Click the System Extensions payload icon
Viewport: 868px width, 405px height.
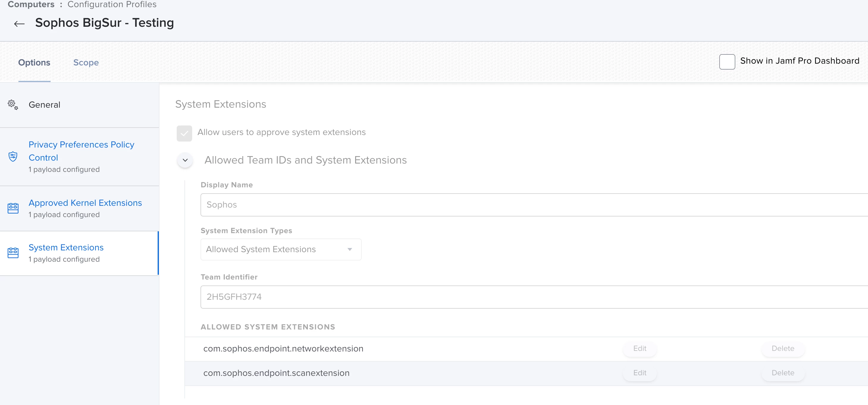pyautogui.click(x=13, y=253)
